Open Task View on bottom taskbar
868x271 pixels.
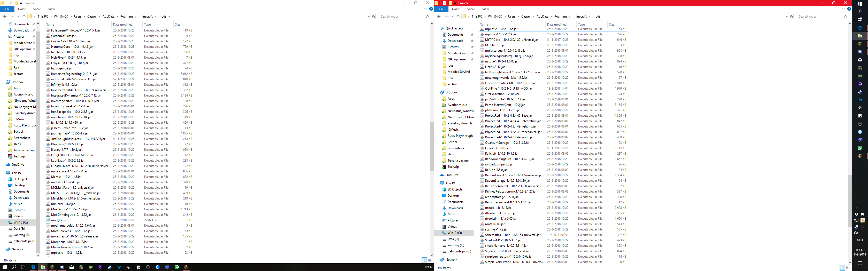point(23,267)
